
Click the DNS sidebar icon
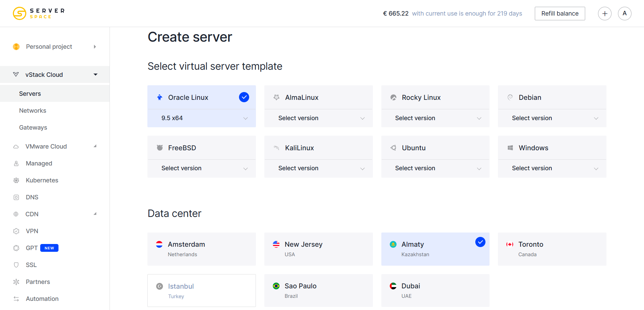point(16,197)
